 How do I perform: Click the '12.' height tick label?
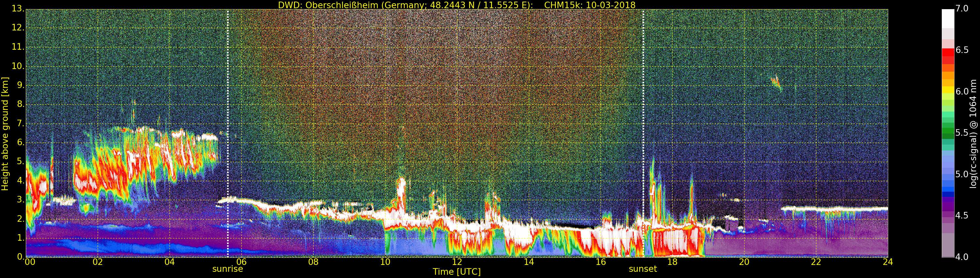click(x=18, y=28)
